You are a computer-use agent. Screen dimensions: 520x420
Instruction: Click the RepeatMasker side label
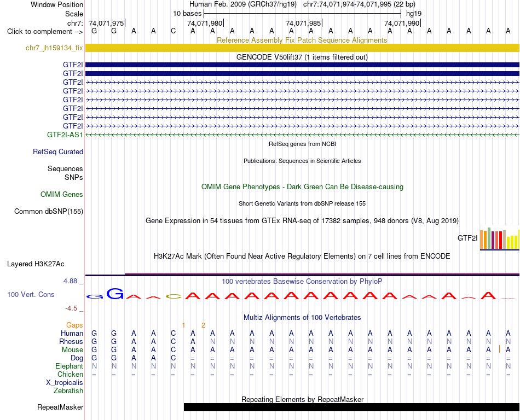point(60,407)
